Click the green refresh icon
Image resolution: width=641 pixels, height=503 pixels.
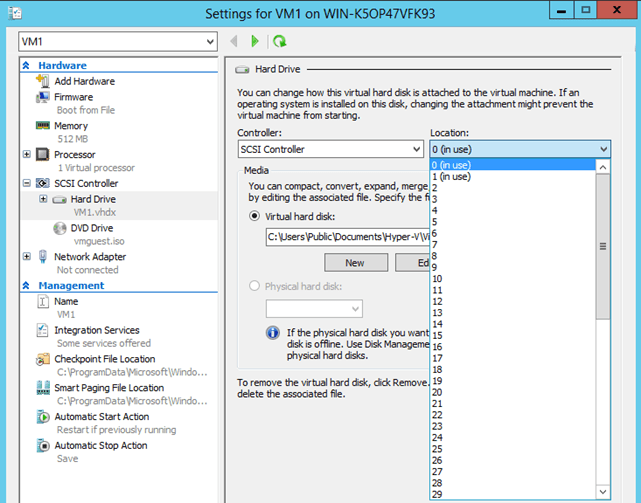tap(280, 41)
